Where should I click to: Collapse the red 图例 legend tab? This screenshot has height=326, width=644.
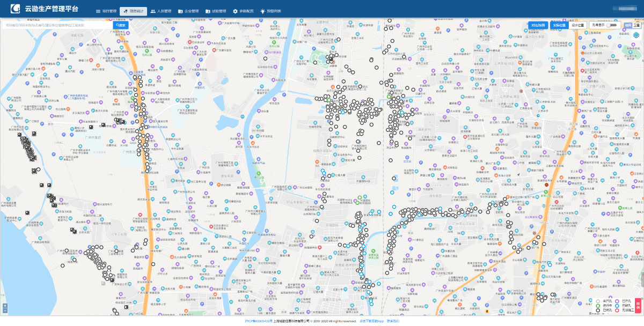point(638,306)
